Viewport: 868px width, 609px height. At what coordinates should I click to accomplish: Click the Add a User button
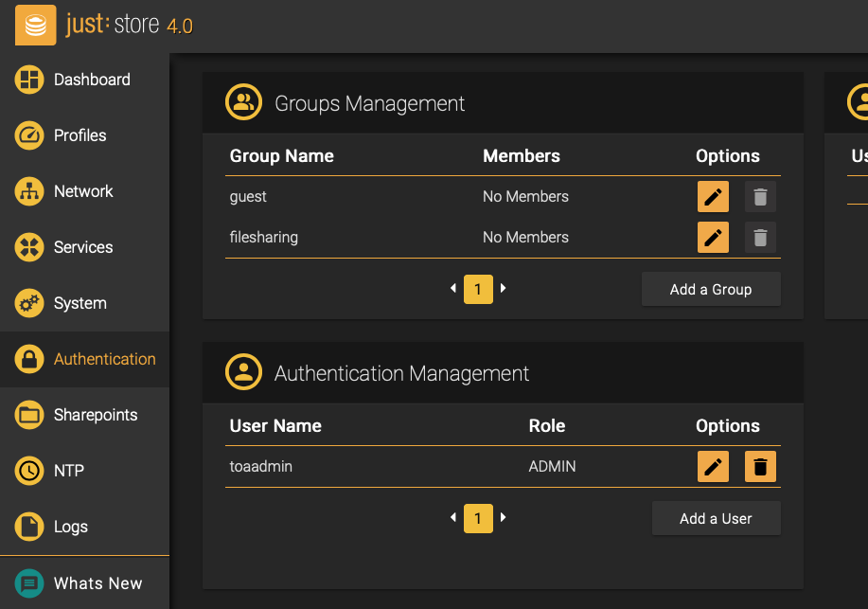(x=717, y=519)
